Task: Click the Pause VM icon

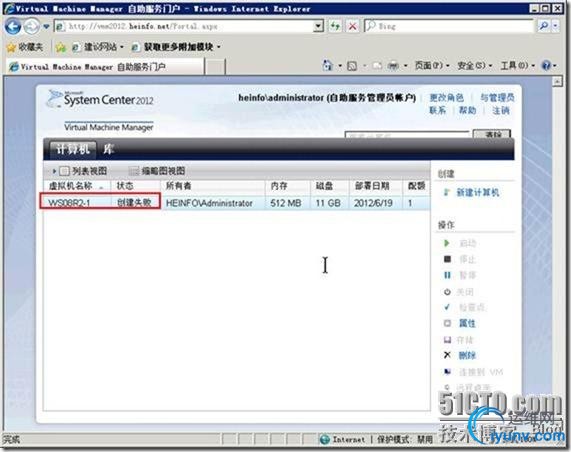Action: point(447,275)
